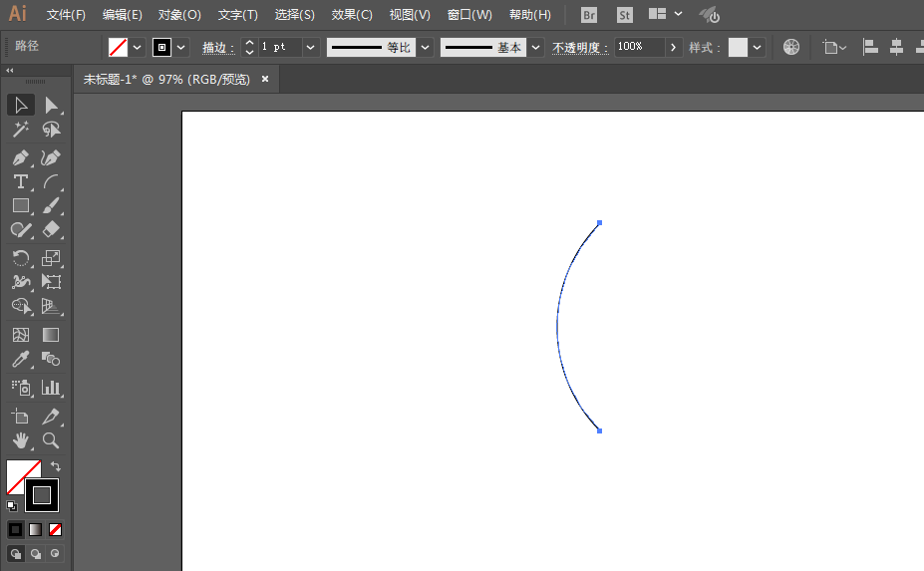The image size is (924, 571).
Task: Open brush definition dropdown (基本)
Action: coord(535,47)
